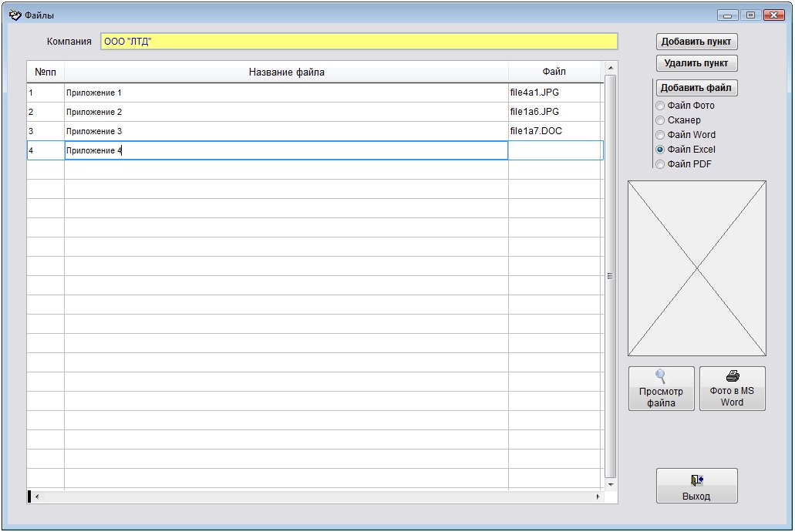Screen dimensions: 795x532
Task: Click the Название файла column header
Action: 287,72
